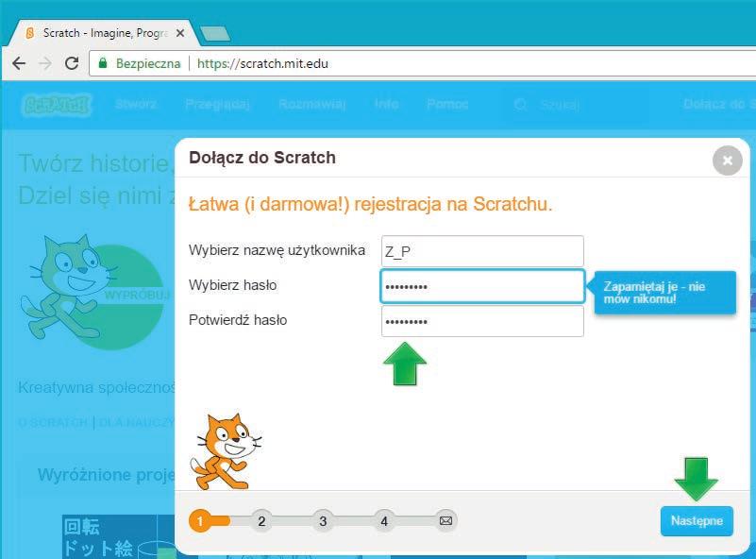Click the Następne button
756x559 pixels.
697,521
